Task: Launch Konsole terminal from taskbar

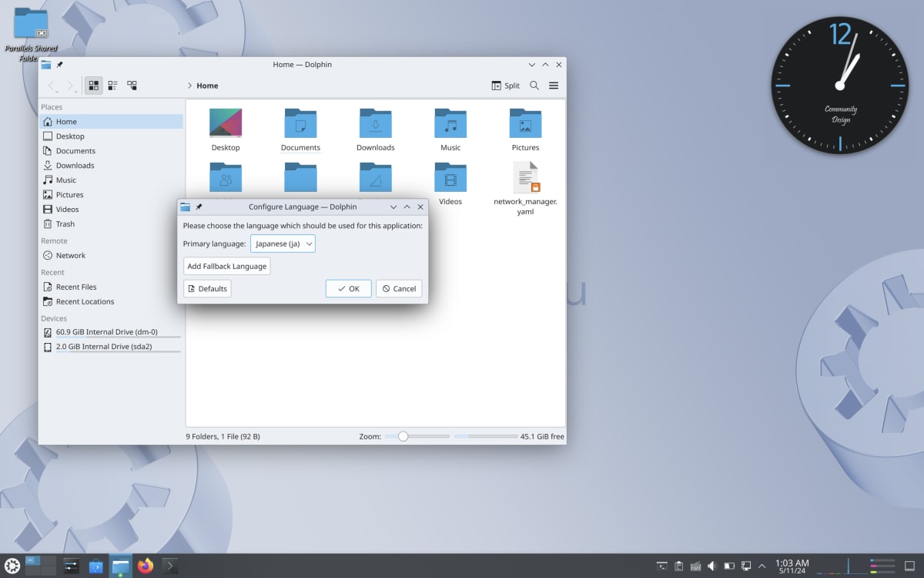Action: pos(170,566)
